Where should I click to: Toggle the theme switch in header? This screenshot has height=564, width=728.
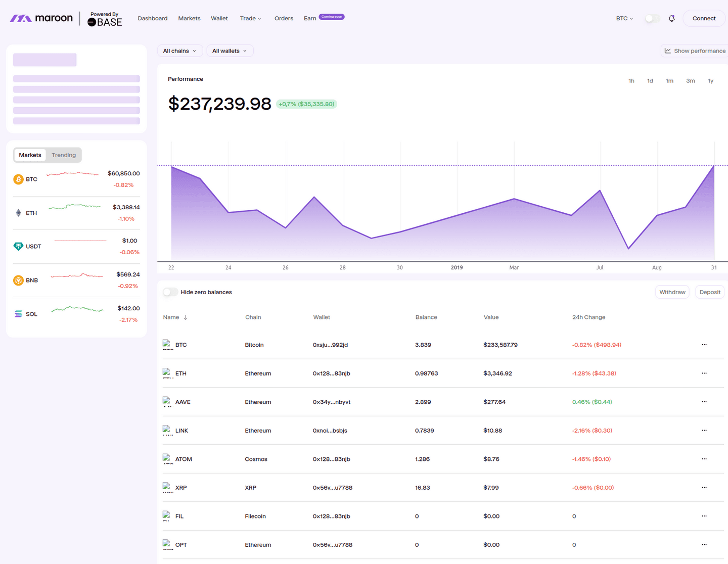pyautogui.click(x=652, y=18)
